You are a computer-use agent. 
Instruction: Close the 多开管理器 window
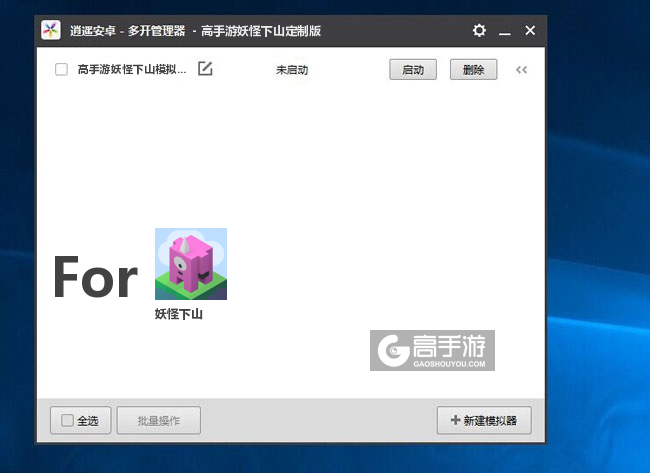[530, 31]
